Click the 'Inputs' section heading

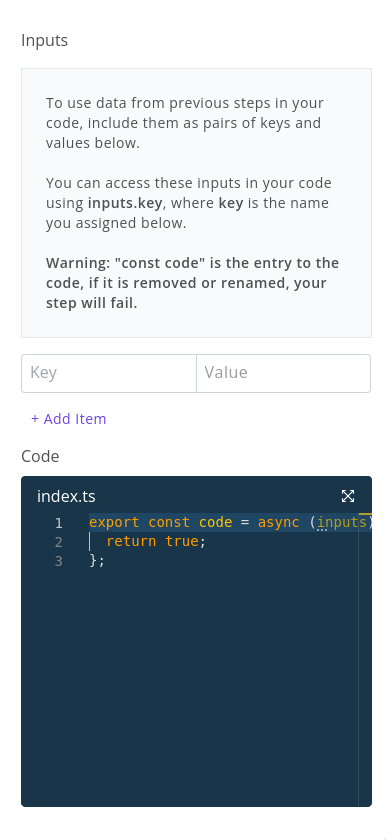[44, 41]
